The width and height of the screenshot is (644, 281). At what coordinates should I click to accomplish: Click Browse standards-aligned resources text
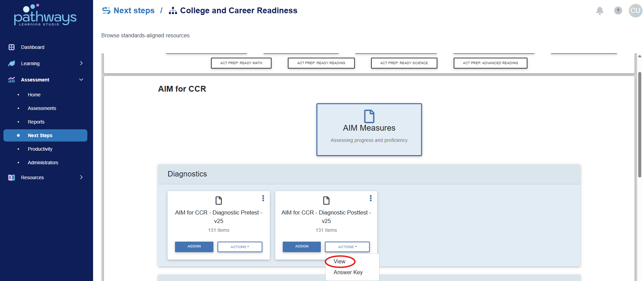click(145, 36)
